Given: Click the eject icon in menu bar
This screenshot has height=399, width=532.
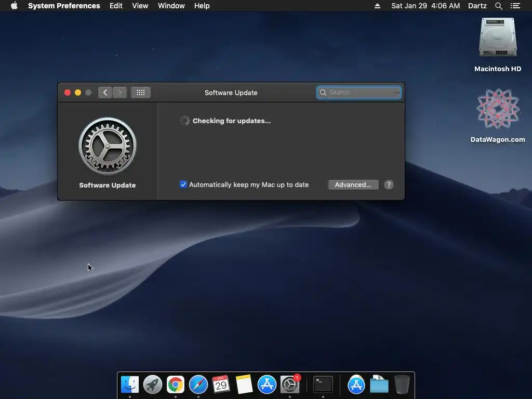Looking at the screenshot, I should [377, 6].
